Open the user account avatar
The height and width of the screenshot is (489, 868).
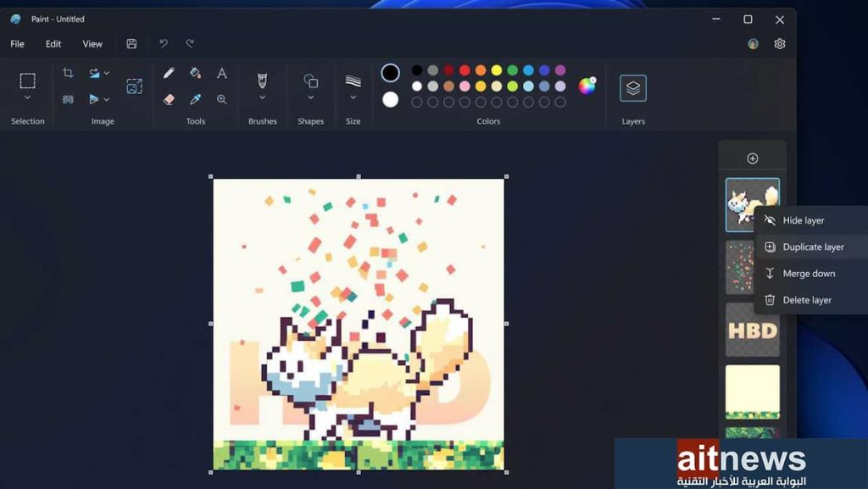pos(754,44)
